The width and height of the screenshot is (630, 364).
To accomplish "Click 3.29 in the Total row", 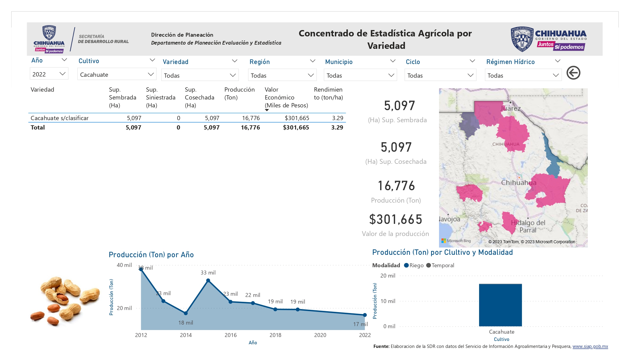I will coord(337,127).
